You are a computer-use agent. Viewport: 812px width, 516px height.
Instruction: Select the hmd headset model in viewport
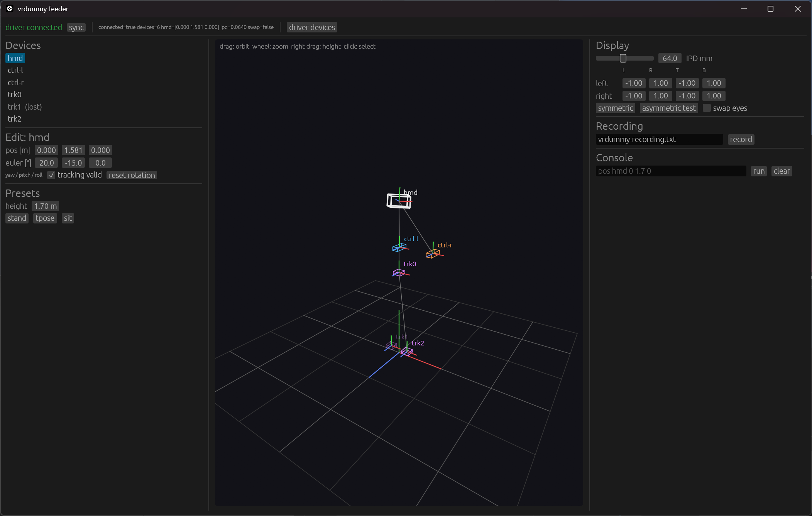[399, 201]
